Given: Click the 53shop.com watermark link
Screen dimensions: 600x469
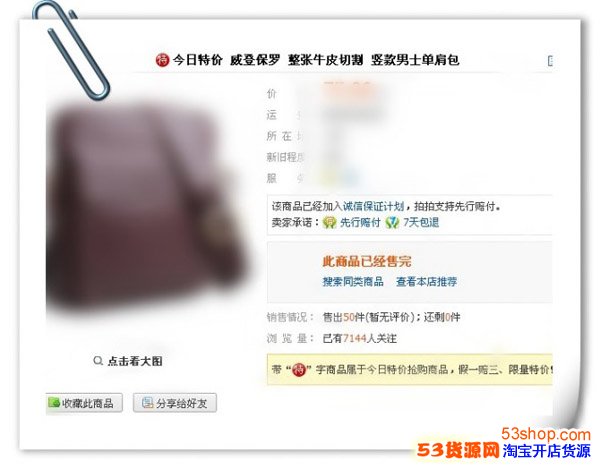Looking at the screenshot, I should [546, 434].
